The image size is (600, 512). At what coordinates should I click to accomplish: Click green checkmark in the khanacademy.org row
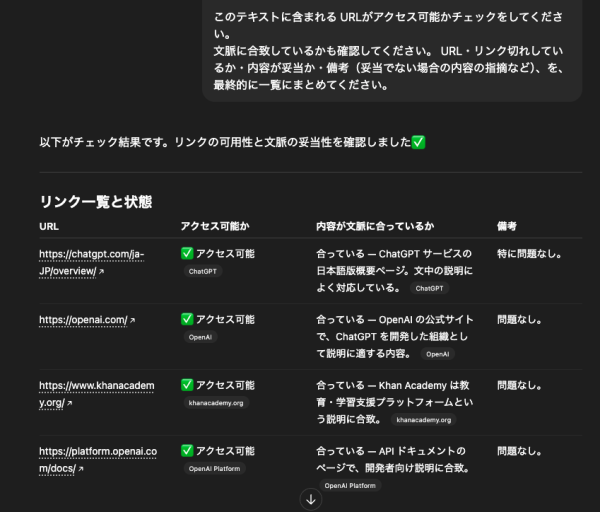(x=186, y=385)
